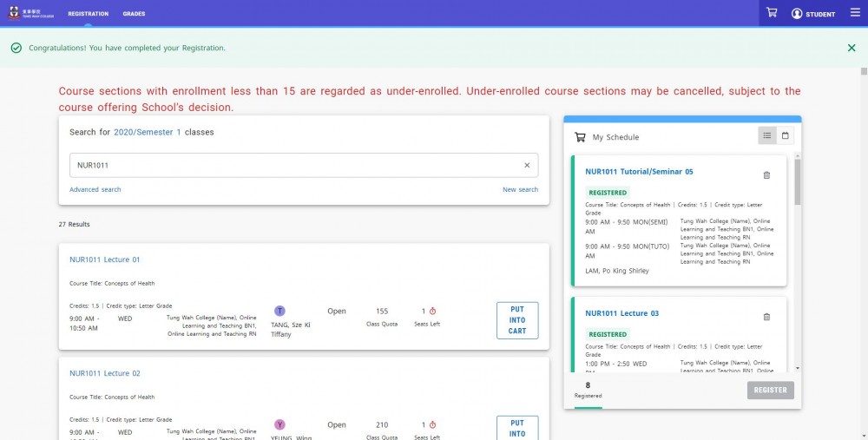Switch My Schedule to list view
868x440 pixels.
point(767,135)
